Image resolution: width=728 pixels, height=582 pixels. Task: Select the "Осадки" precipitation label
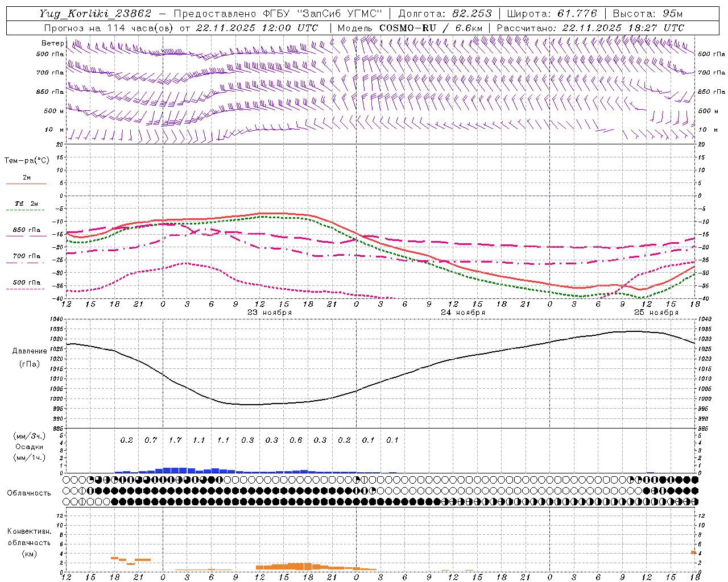tap(30, 447)
